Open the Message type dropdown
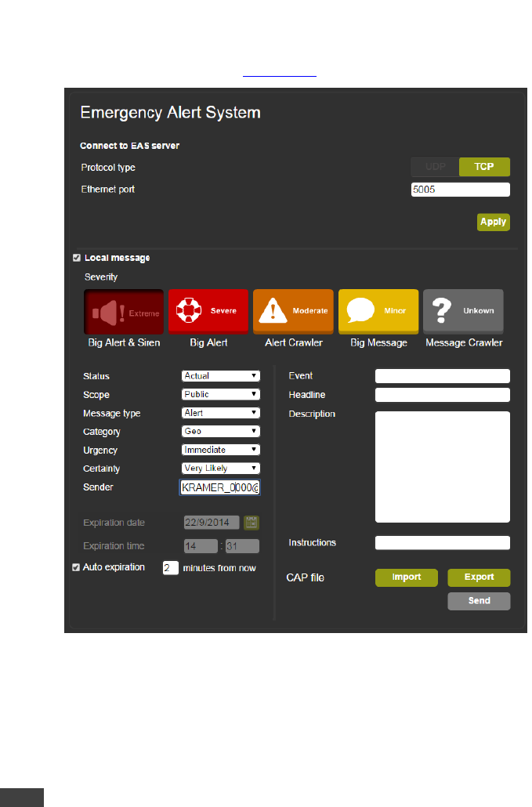The height and width of the screenshot is (807, 532). tap(221, 413)
